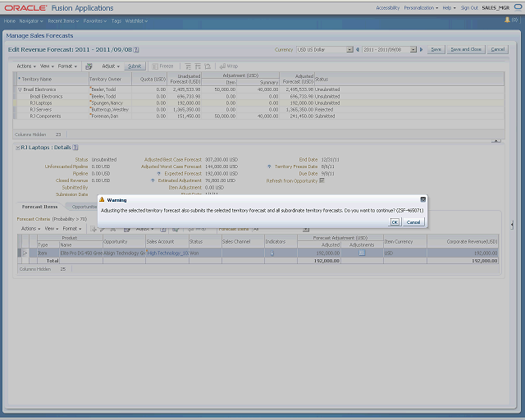Open View menu in territory toolbar
This screenshot has width=525, height=420.
[47, 66]
